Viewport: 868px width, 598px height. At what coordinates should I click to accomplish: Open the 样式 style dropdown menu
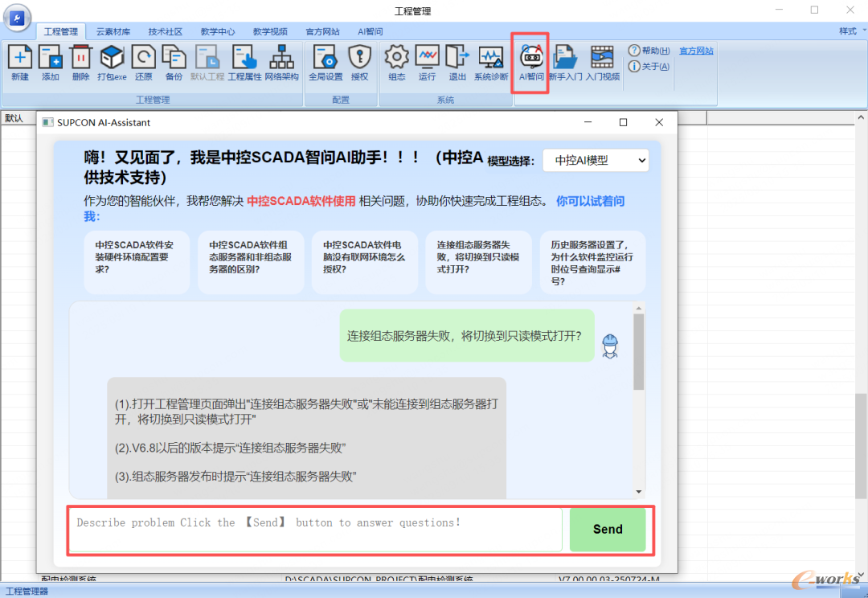pyautogui.click(x=851, y=31)
